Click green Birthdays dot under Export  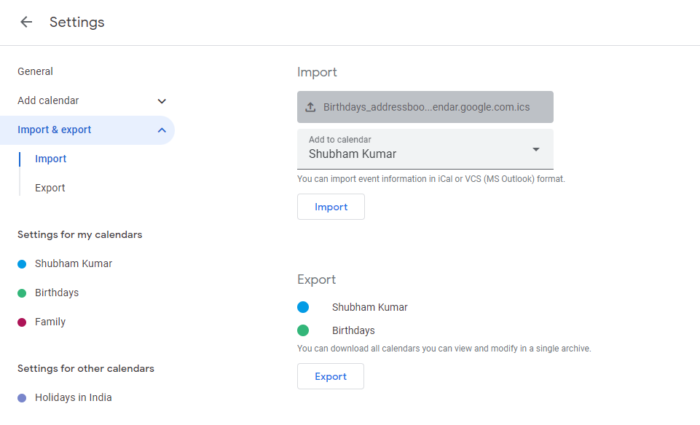[303, 330]
